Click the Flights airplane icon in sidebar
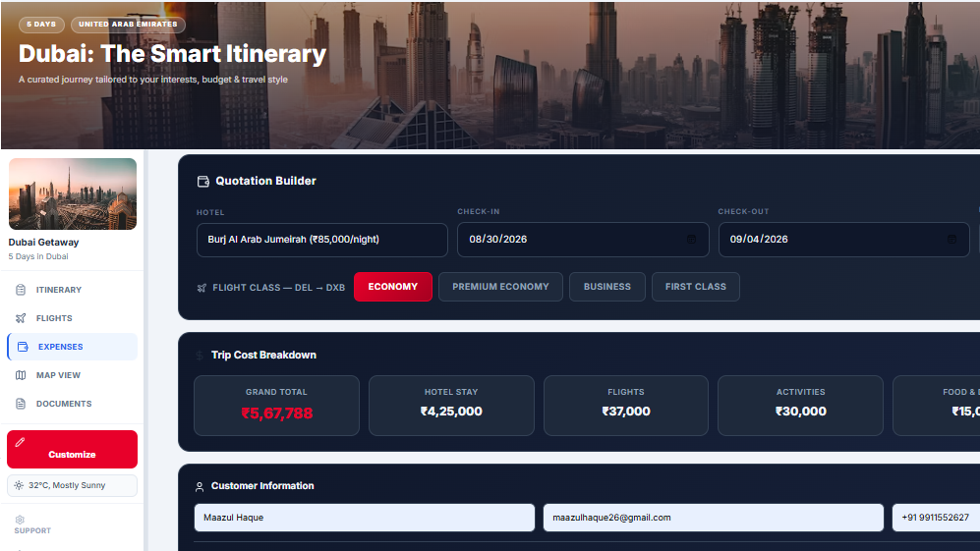 [21, 318]
